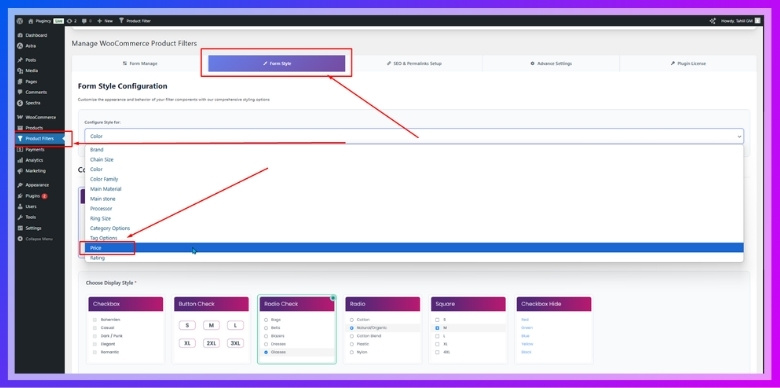Image resolution: width=780 pixels, height=388 pixels.
Task: Select Rating from the dropdown list
Action: click(414, 258)
